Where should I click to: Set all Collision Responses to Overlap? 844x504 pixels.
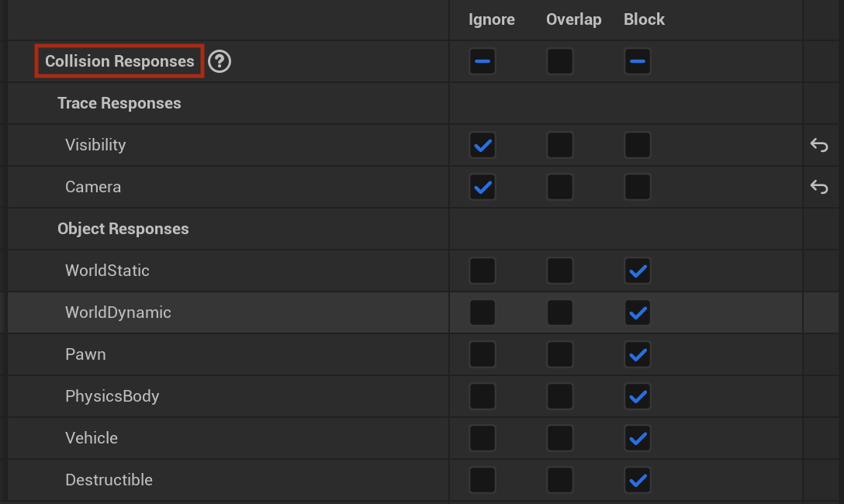[560, 61]
